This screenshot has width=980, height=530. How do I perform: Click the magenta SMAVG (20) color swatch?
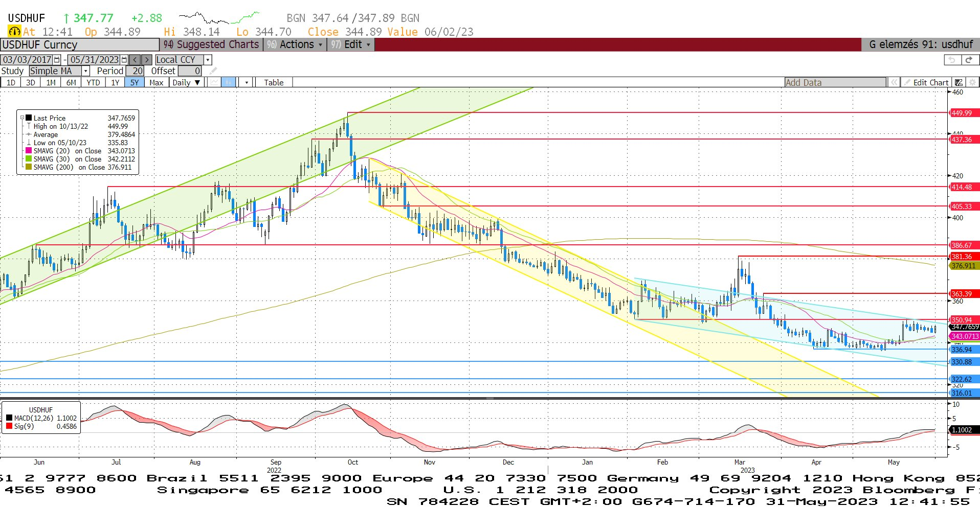(29, 151)
